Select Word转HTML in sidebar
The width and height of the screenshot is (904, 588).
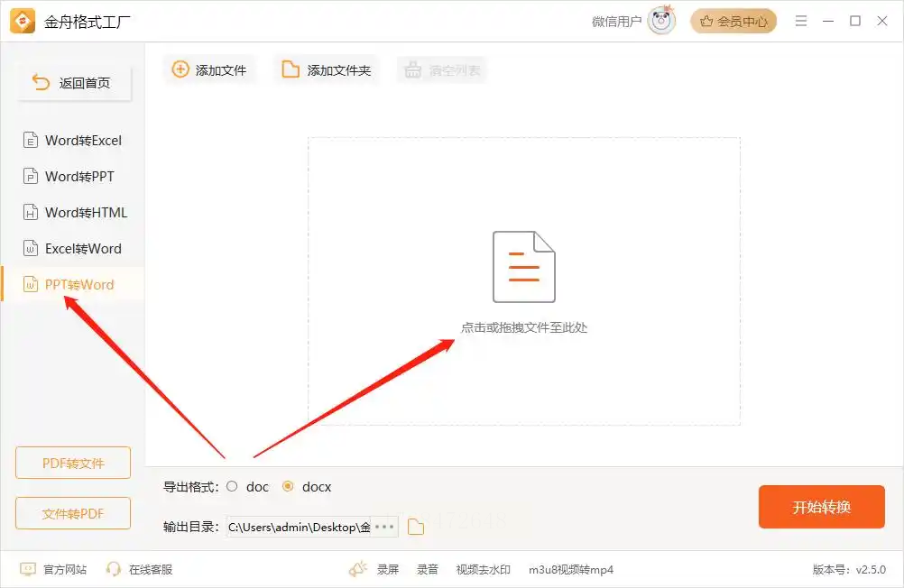(x=73, y=213)
